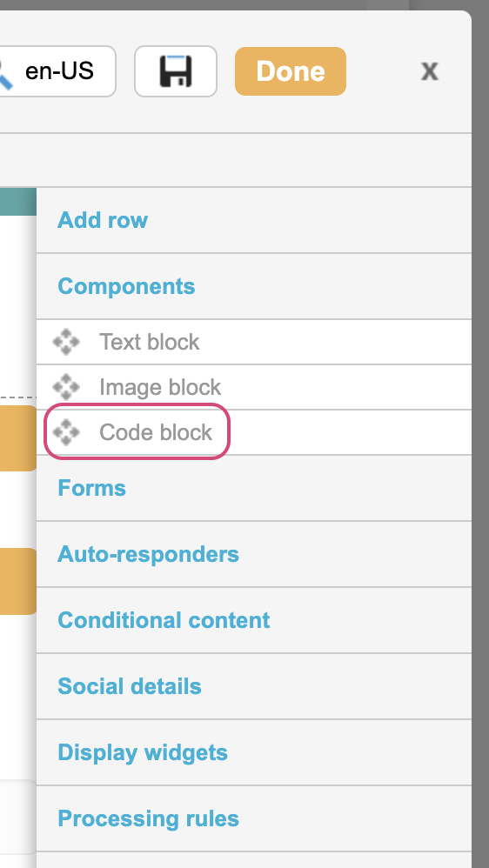Click the move handle beside Code block
The image size is (489, 868).
click(x=66, y=432)
